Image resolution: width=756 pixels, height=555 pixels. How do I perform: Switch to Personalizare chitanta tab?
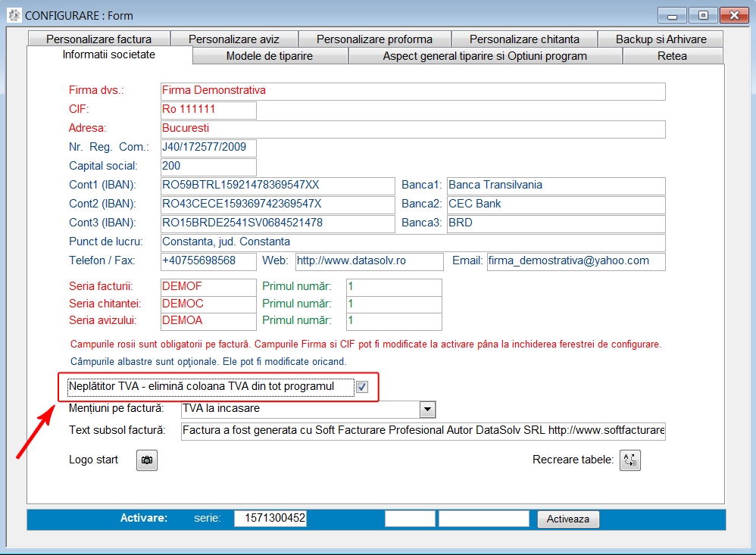click(524, 39)
